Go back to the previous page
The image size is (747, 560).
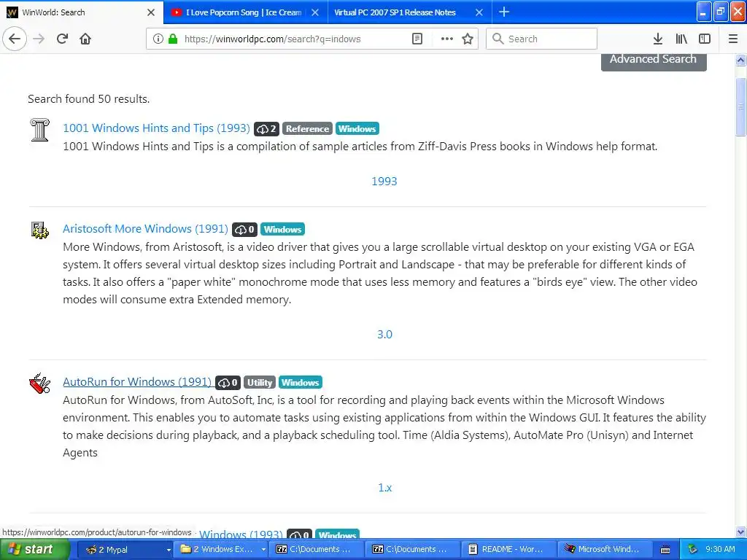click(15, 39)
